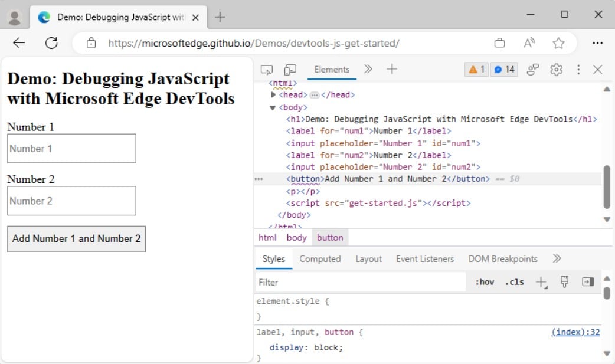Open the three-dot actions beside button node
The width and height of the screenshot is (615, 364).
[259, 179]
